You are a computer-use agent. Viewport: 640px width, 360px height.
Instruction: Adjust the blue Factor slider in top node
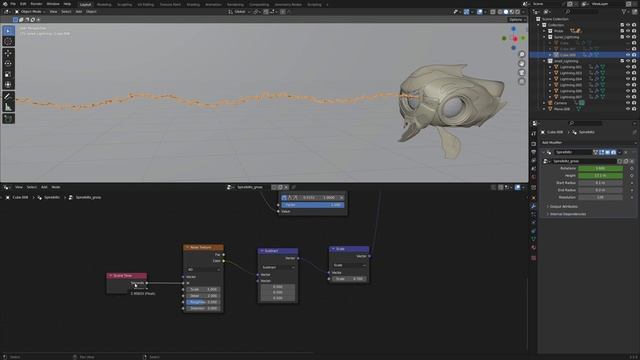tap(313, 205)
